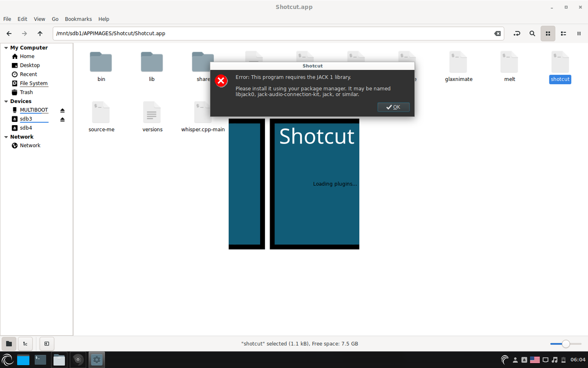Select the source-me file
Screen dimensions: 588x368
pyautogui.click(x=101, y=117)
